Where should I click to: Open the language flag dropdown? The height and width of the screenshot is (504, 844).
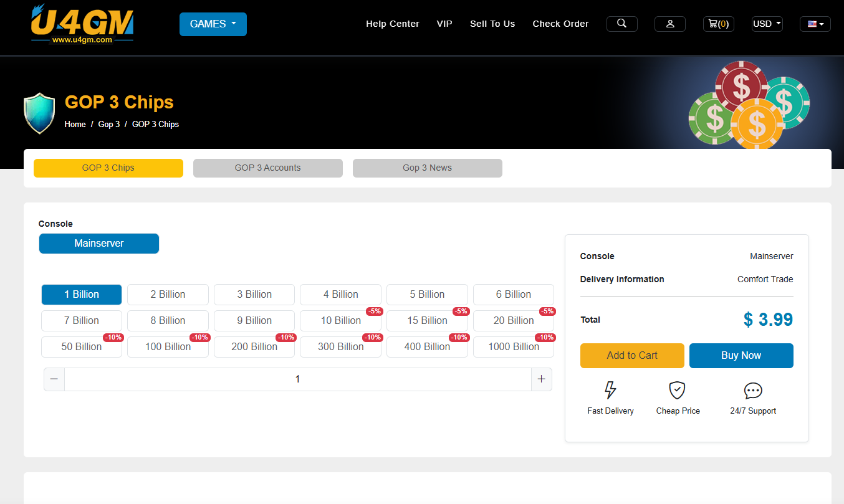(x=815, y=24)
